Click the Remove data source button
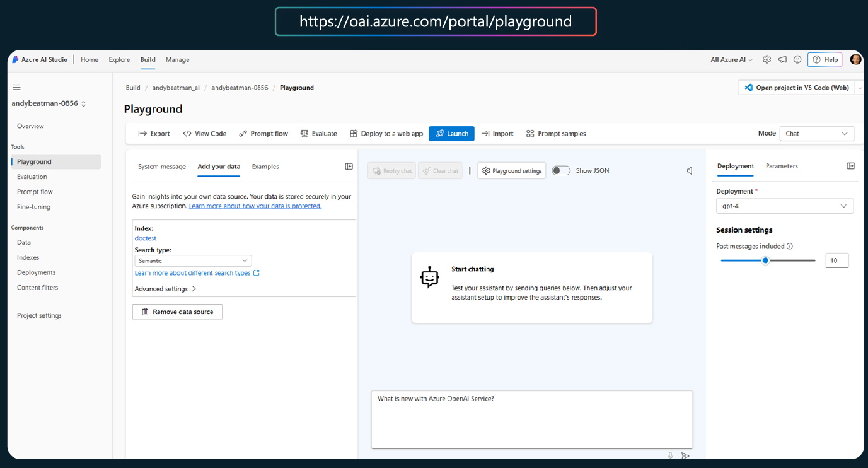Screen dimensions: 868x468 [x=177, y=312]
